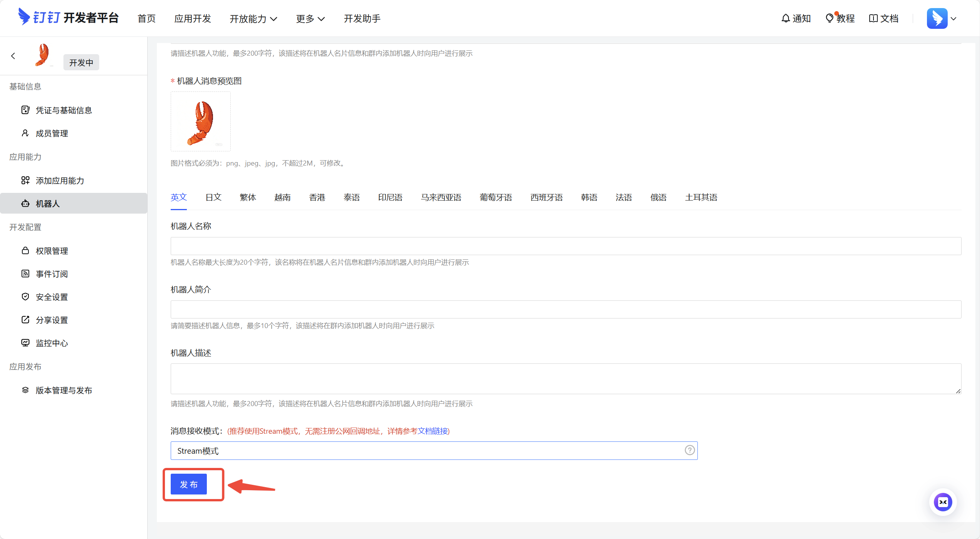Expand the 开放能力 dropdown menu
This screenshot has width=980, height=539.
pos(253,18)
